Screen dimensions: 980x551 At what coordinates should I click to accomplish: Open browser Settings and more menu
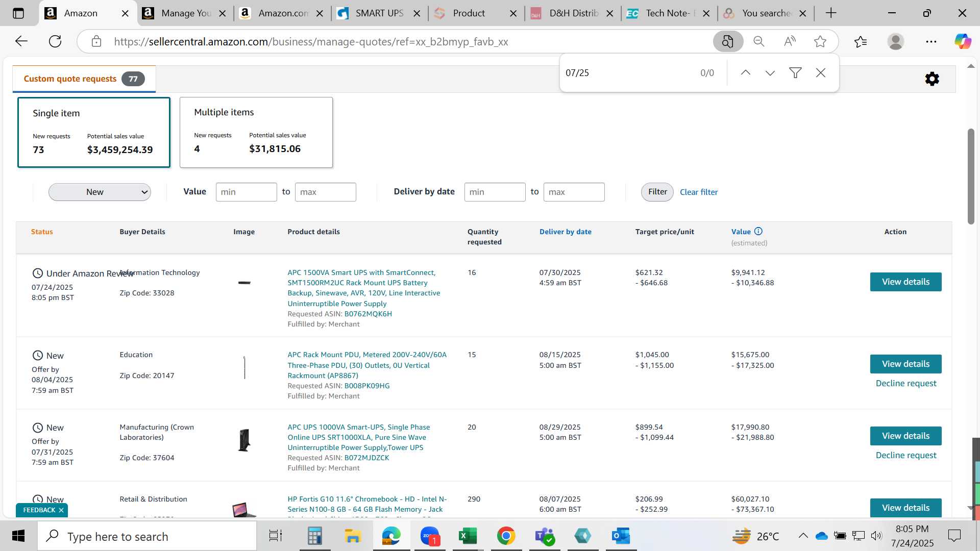(x=931, y=41)
